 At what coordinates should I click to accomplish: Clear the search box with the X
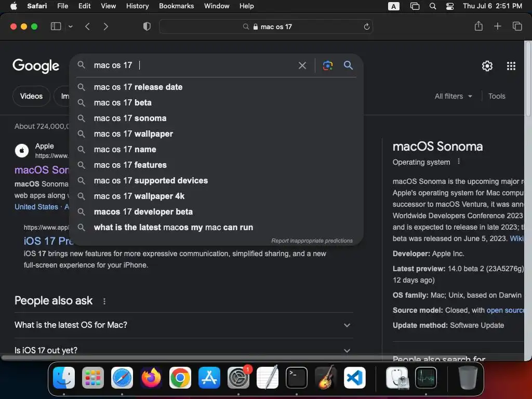(x=302, y=65)
